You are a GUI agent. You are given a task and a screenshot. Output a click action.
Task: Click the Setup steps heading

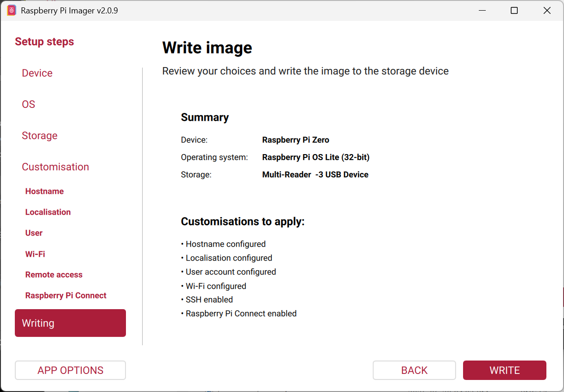coord(44,42)
